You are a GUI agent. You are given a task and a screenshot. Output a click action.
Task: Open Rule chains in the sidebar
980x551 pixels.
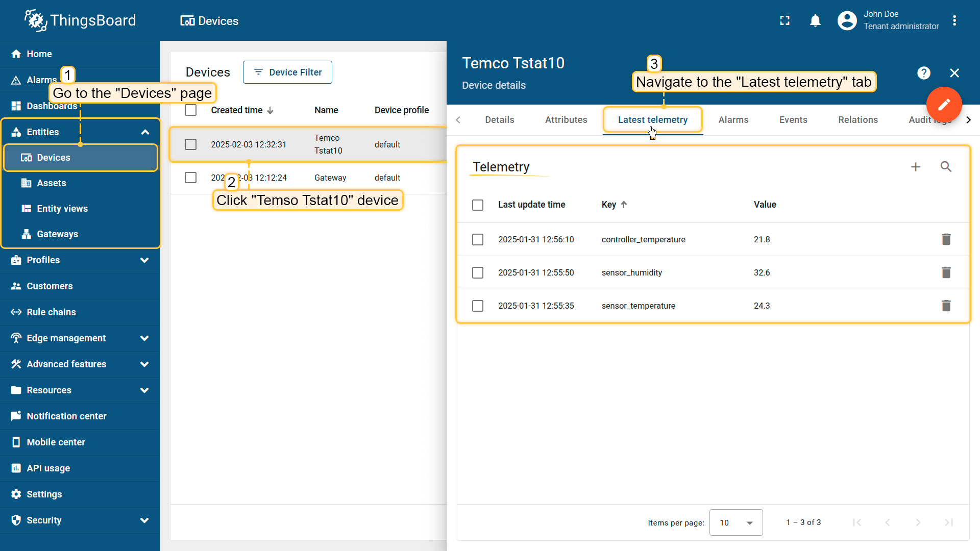pyautogui.click(x=51, y=312)
